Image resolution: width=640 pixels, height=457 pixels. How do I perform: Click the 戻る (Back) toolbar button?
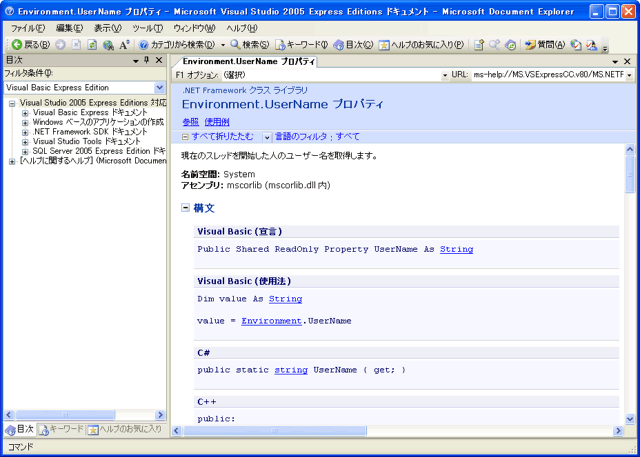click(31, 44)
